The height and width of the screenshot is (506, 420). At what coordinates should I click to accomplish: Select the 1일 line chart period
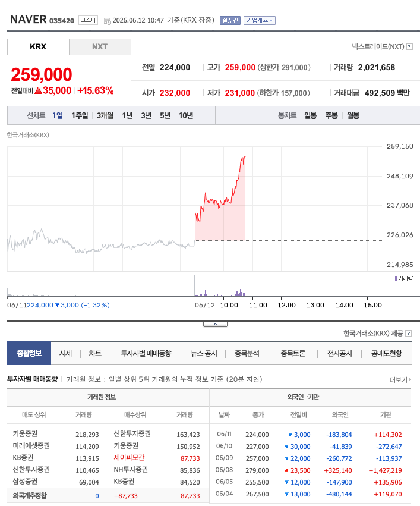pos(58,115)
